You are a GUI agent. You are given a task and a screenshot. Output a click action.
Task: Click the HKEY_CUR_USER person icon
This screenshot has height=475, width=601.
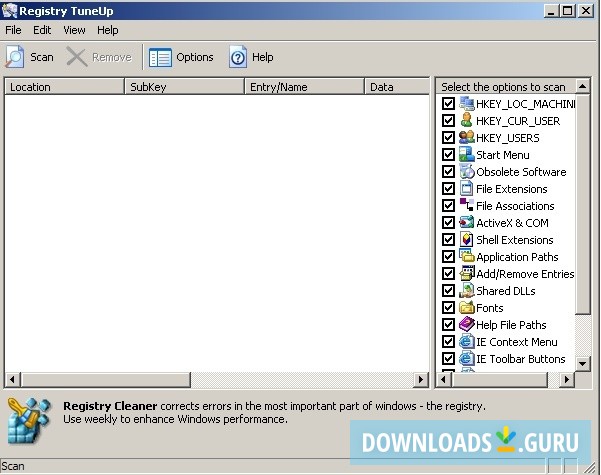coord(466,120)
